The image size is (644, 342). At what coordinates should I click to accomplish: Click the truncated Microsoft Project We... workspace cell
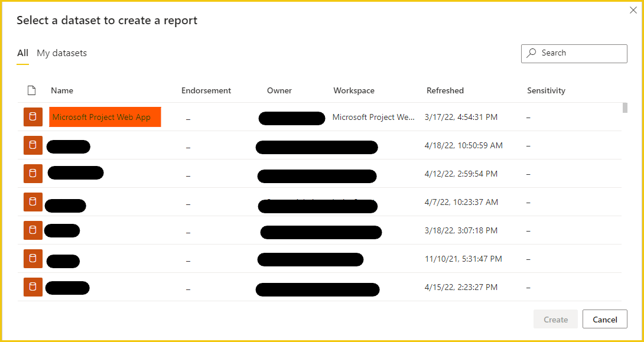pyautogui.click(x=373, y=117)
